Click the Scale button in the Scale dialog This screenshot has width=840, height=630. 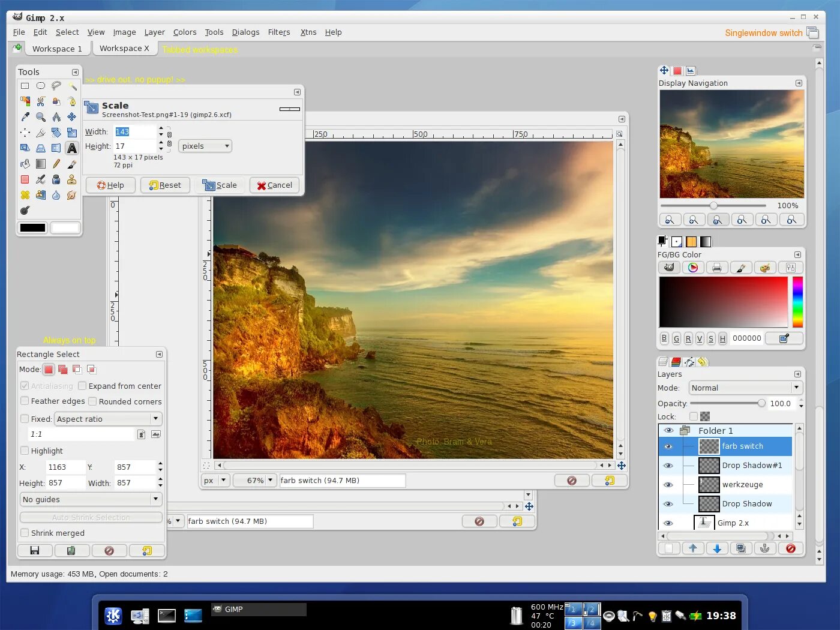click(x=220, y=185)
